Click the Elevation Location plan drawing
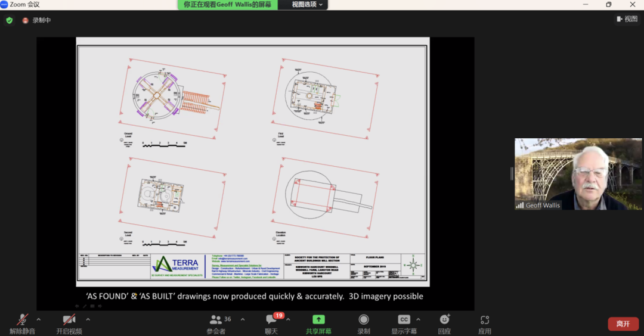 [326, 198]
